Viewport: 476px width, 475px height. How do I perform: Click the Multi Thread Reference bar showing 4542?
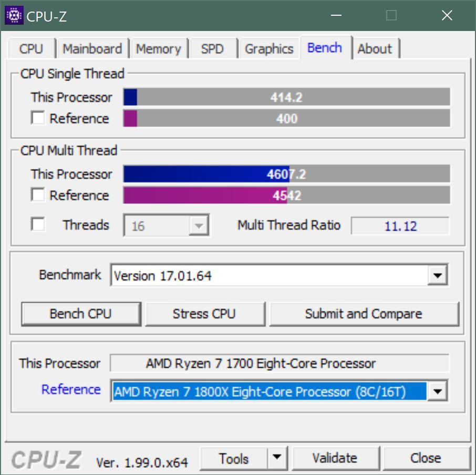[286, 195]
